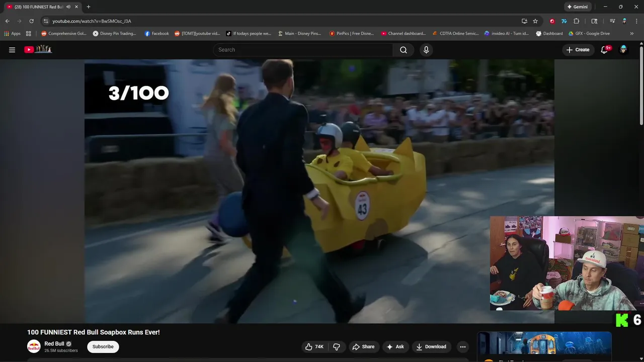This screenshot has height=362, width=644.
Task: Open the Extensions puzzle icon
Action: pos(577,21)
